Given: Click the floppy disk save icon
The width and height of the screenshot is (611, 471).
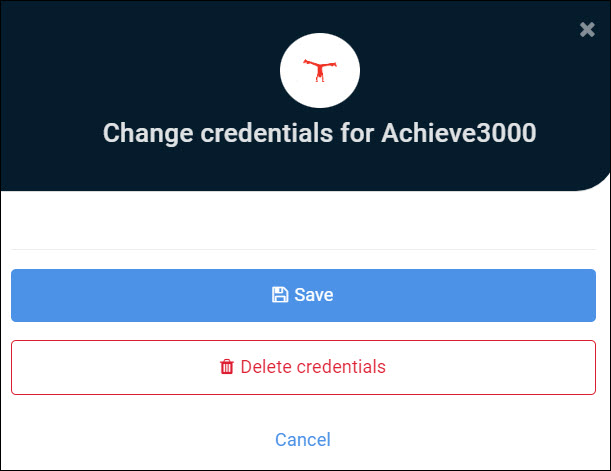Looking at the screenshot, I should (280, 295).
